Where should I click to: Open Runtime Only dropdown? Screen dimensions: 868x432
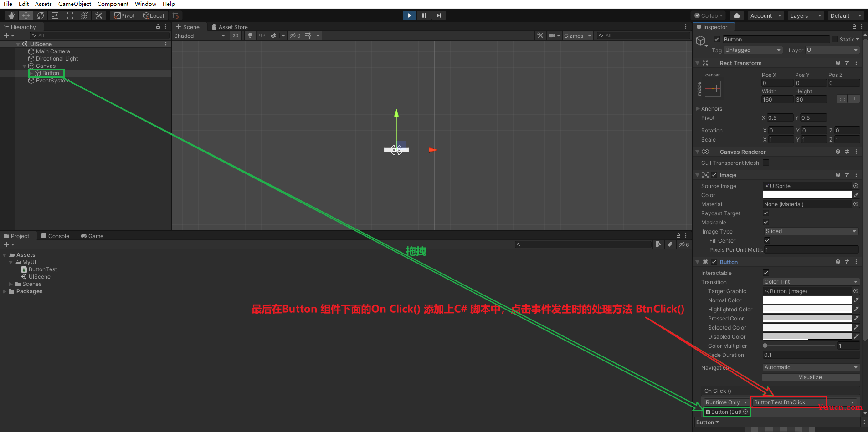tap(726, 402)
